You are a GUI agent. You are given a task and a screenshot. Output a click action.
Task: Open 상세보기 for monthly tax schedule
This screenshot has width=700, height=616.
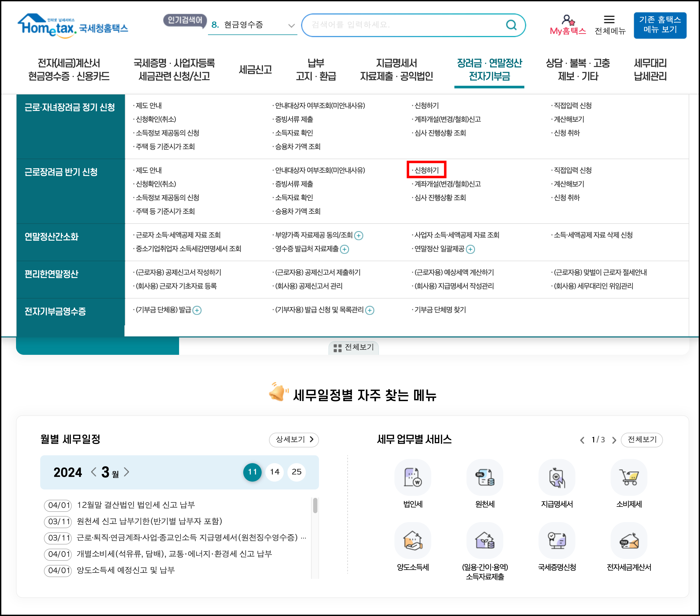pos(294,440)
